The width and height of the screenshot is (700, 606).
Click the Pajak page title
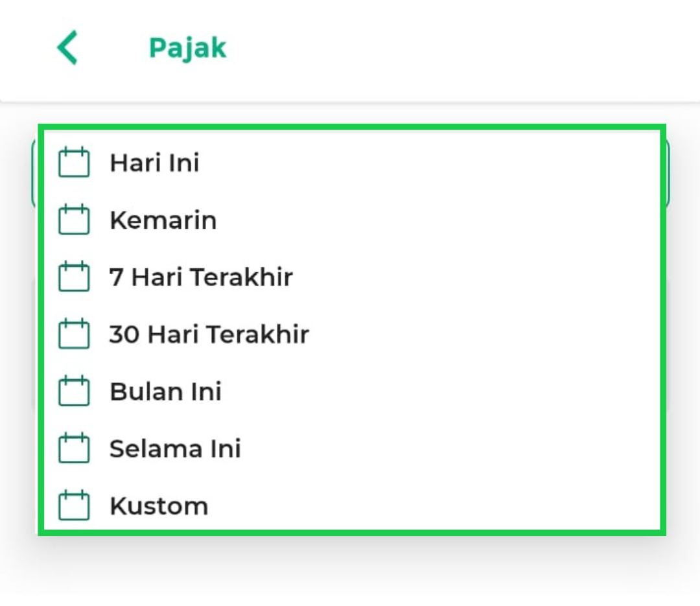pos(187,48)
